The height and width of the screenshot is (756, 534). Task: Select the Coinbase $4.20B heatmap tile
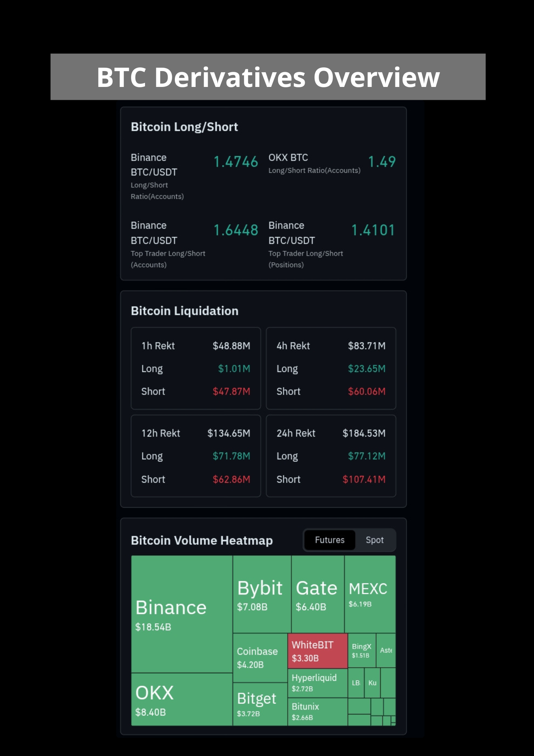pyautogui.click(x=260, y=658)
